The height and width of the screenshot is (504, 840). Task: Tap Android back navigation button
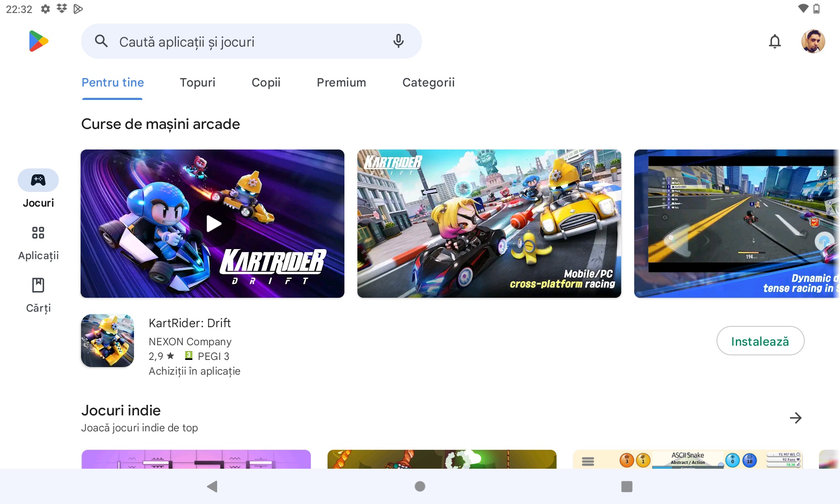212,486
